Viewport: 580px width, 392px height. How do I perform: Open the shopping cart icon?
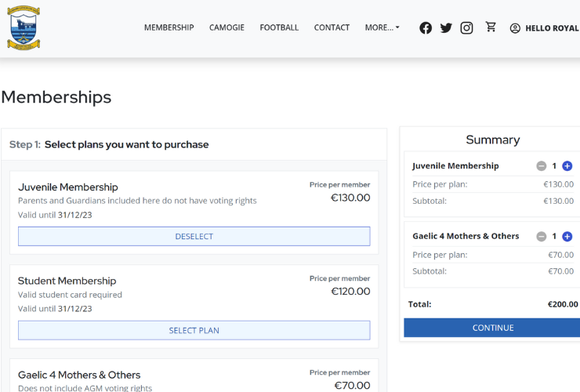click(x=491, y=27)
